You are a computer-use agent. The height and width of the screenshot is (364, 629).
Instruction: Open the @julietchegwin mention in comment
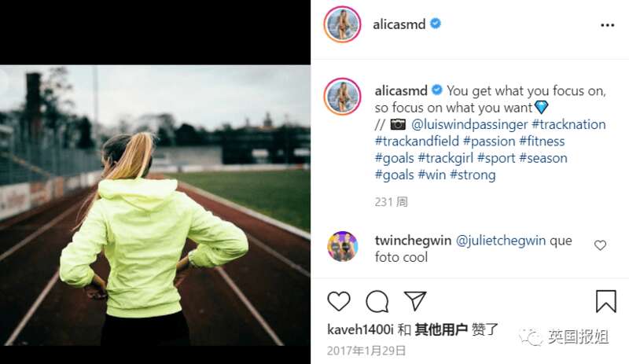pos(501,241)
